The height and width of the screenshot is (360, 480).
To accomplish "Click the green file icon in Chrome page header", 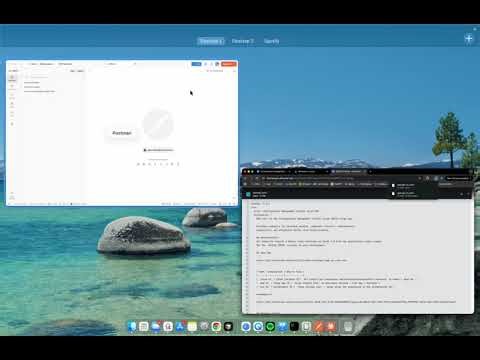I will point(248,194).
